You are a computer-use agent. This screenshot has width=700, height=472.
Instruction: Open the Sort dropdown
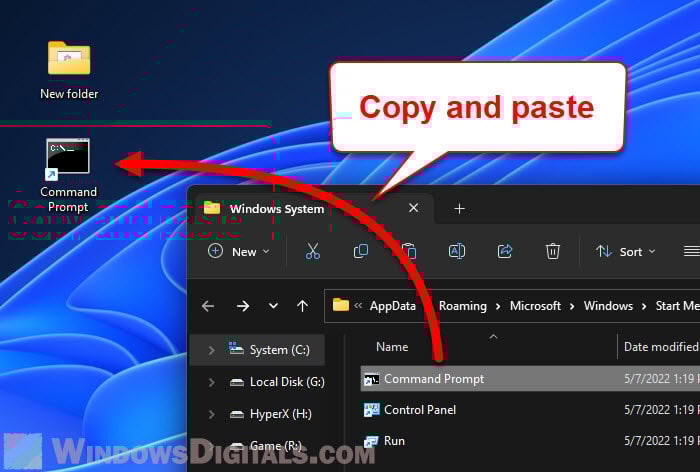coord(626,252)
